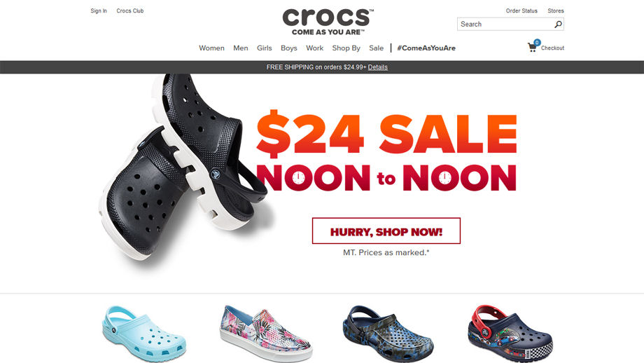Go to the Sale section

(376, 48)
